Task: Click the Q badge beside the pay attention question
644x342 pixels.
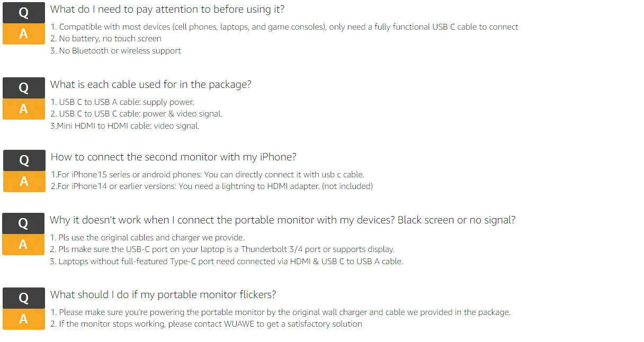Action: [x=24, y=13]
